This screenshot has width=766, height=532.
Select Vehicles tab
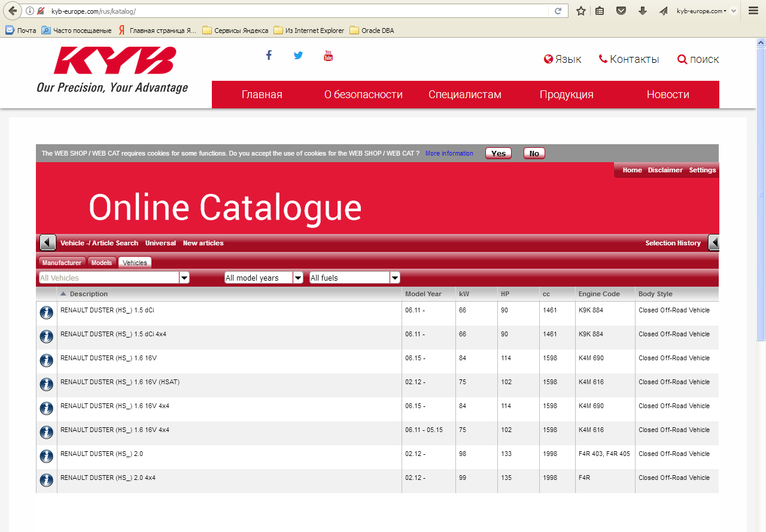pyautogui.click(x=135, y=263)
